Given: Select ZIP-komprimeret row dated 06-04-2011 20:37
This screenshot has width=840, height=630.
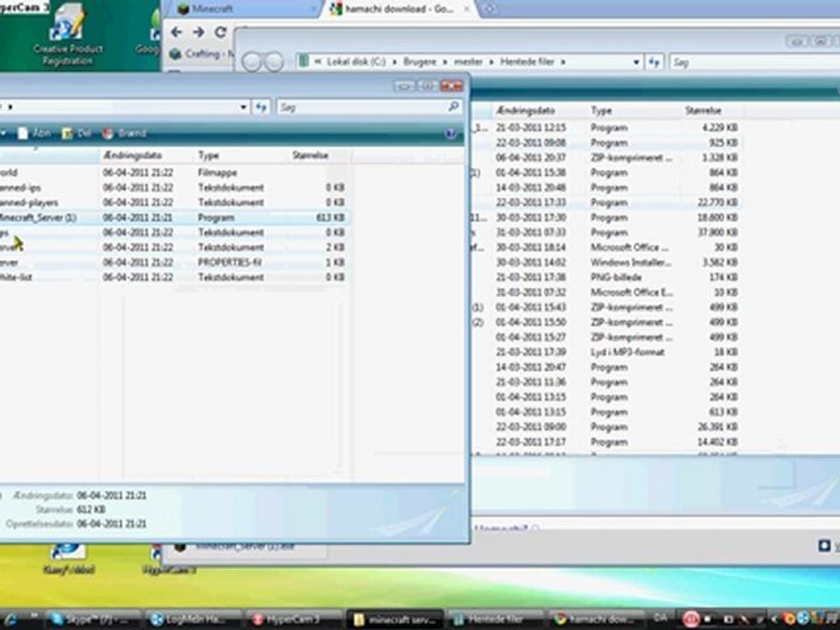Looking at the screenshot, I should tap(605, 157).
